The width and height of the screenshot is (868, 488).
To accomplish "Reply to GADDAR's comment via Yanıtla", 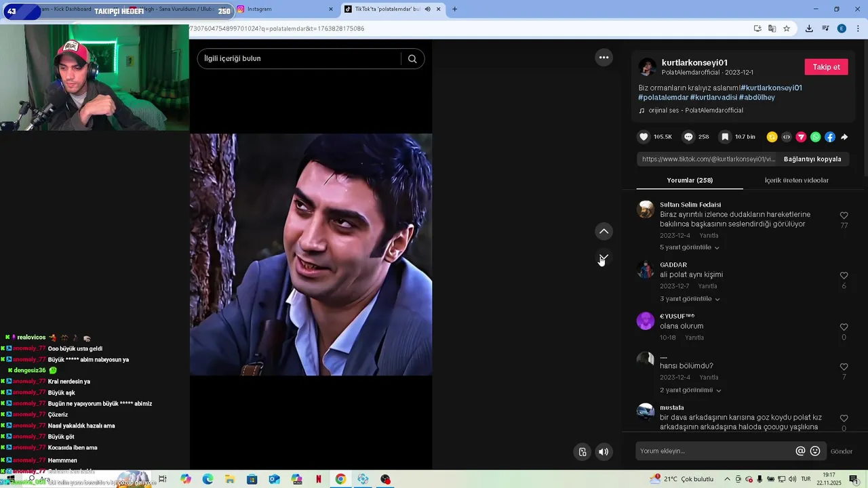I will coord(707,286).
